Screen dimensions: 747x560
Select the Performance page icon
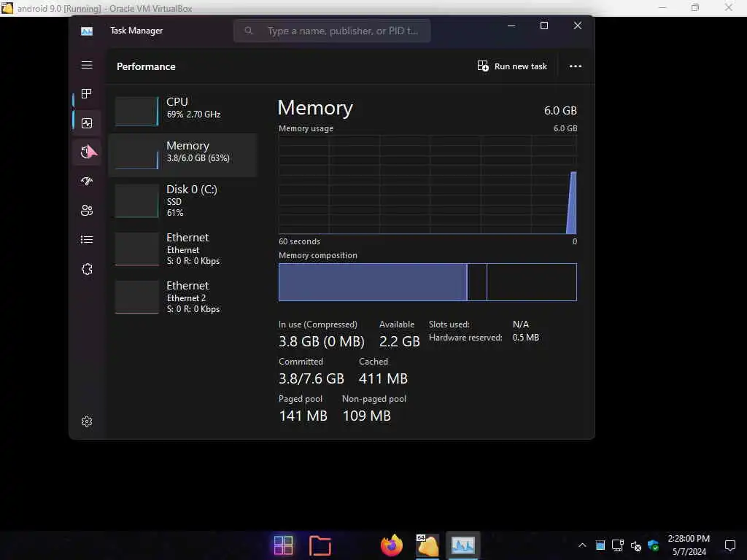click(x=87, y=123)
